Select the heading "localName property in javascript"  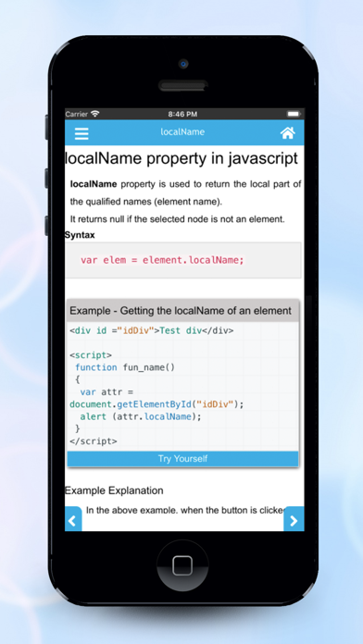(181, 158)
